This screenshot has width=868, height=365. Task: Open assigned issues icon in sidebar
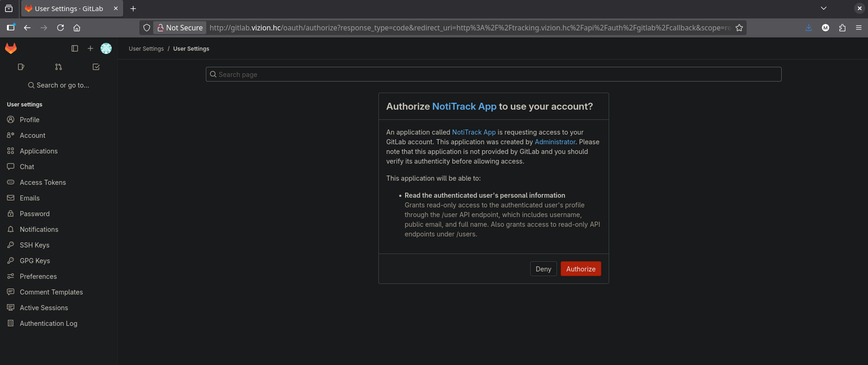coord(21,67)
